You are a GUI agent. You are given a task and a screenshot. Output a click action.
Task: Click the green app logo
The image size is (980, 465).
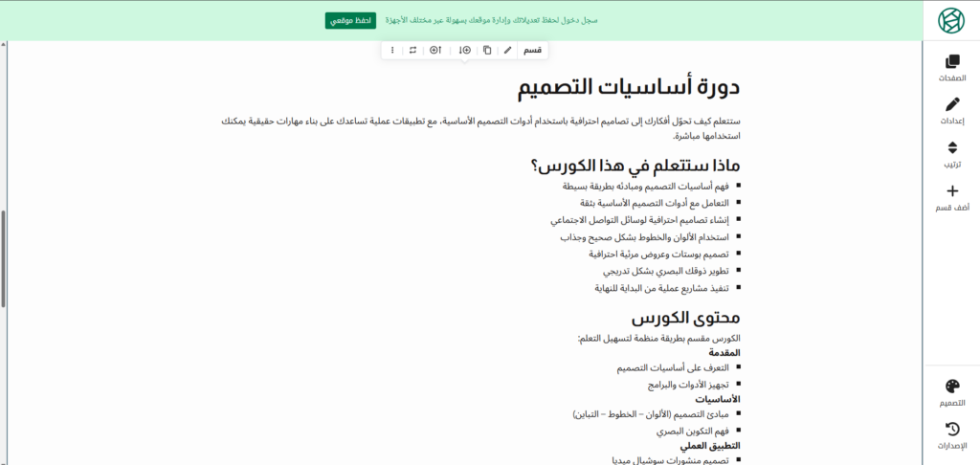pyautogui.click(x=951, y=20)
